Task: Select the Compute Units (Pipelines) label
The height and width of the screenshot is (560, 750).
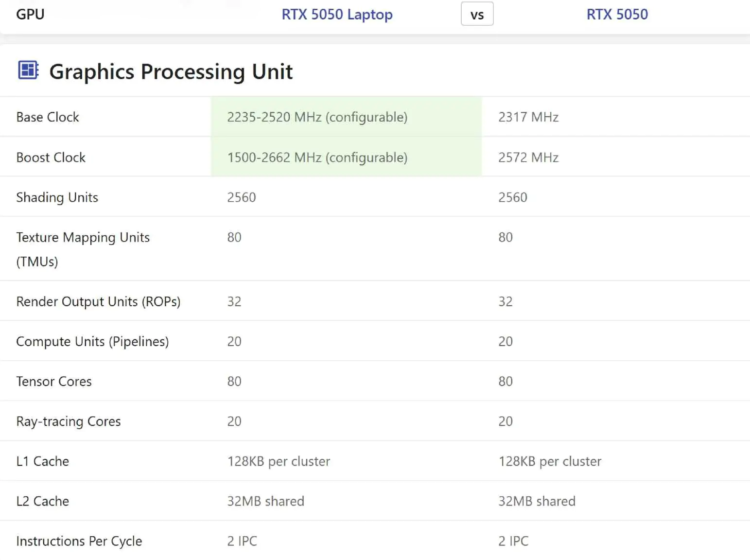Action: [92, 341]
